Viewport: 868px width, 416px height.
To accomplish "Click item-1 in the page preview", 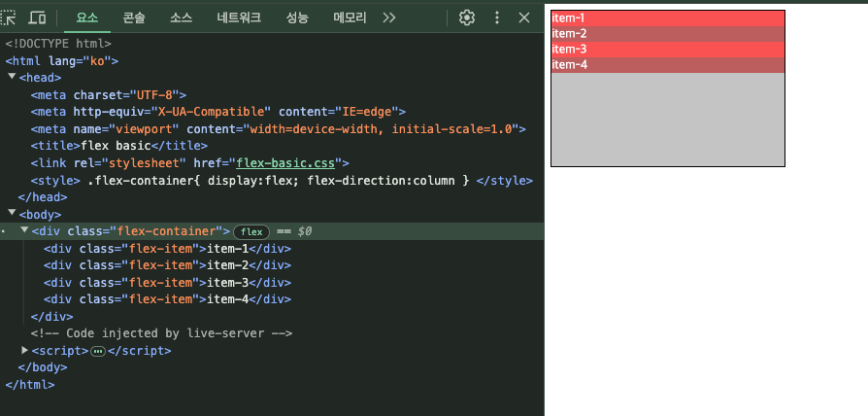I will 668,18.
